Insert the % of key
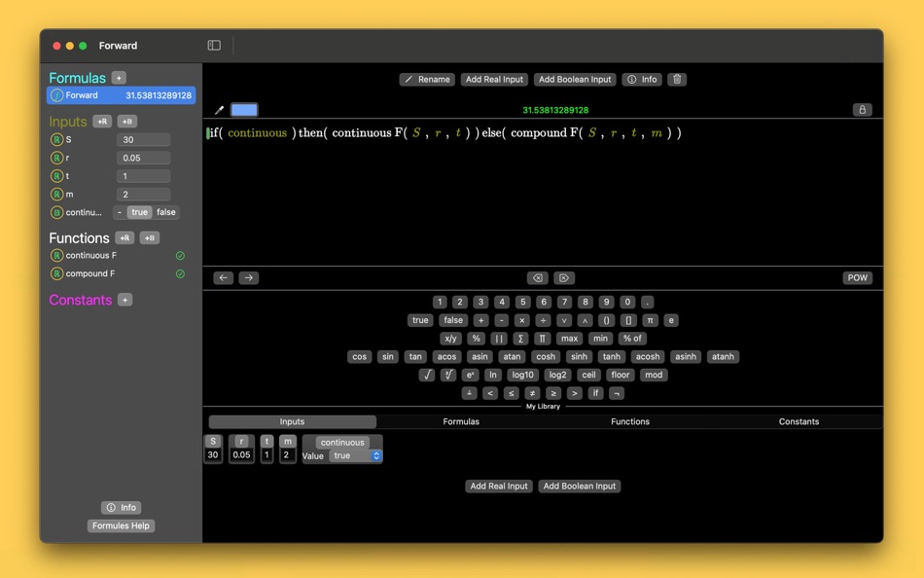This screenshot has width=924, height=578. pos(633,339)
